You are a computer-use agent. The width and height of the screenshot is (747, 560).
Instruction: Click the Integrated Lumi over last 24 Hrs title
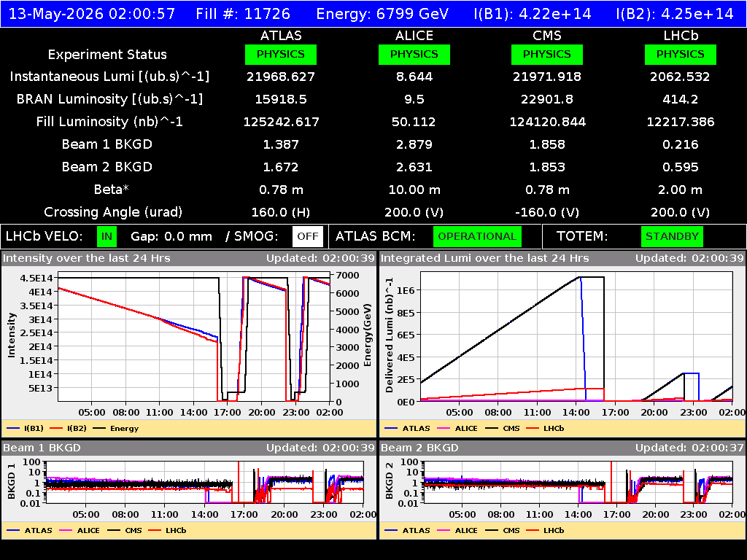[485, 258]
